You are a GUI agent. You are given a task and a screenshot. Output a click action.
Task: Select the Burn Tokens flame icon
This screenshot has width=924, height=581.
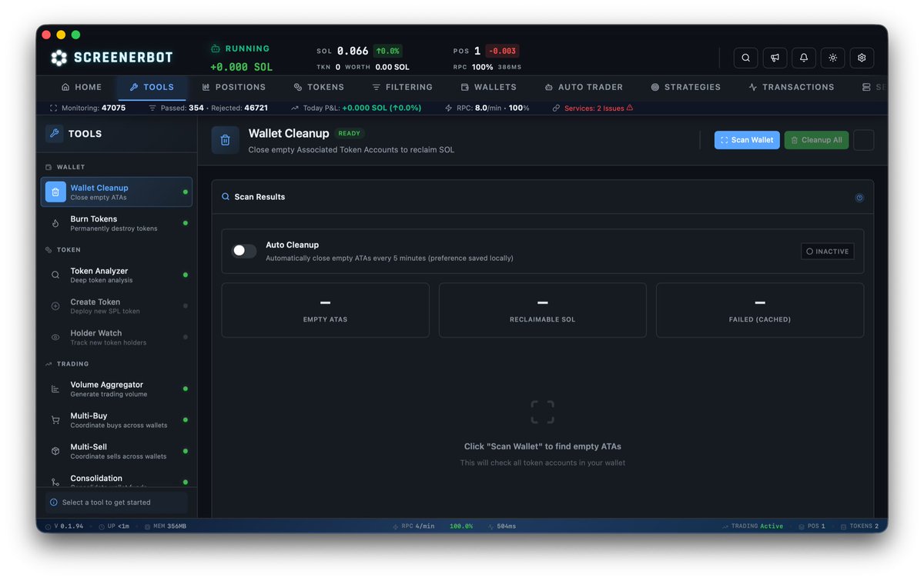[x=55, y=223]
